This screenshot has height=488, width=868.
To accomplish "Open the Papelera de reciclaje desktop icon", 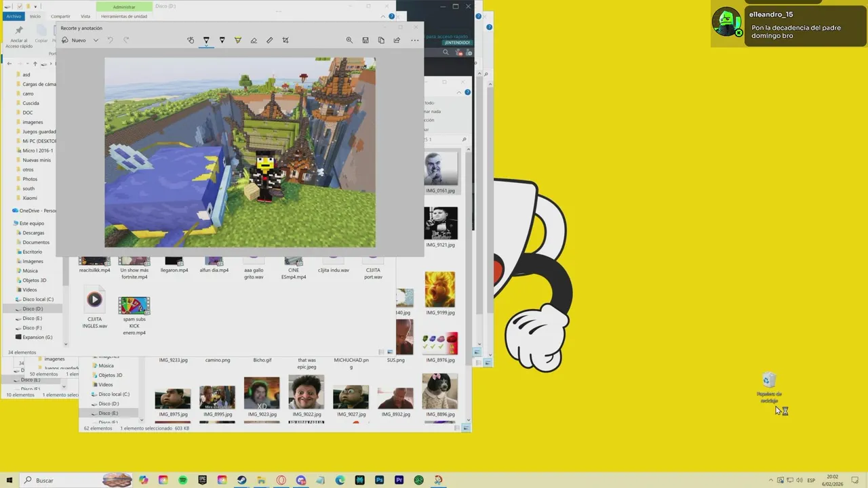I will pos(769,387).
